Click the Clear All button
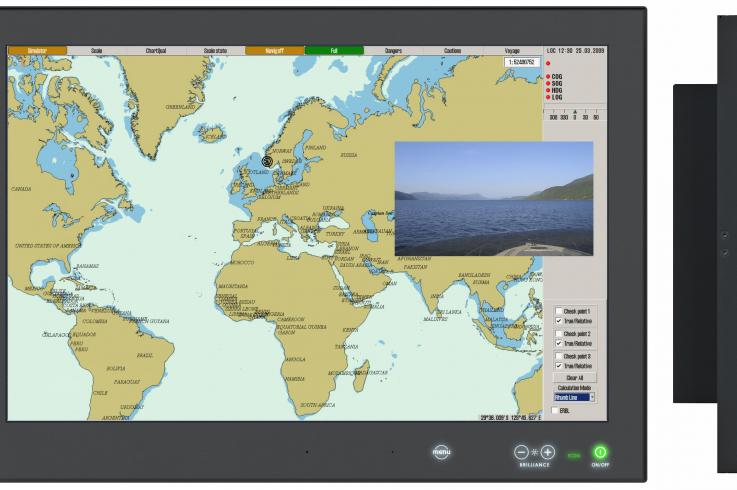Image resolution: width=737 pixels, height=490 pixels. coord(575,378)
